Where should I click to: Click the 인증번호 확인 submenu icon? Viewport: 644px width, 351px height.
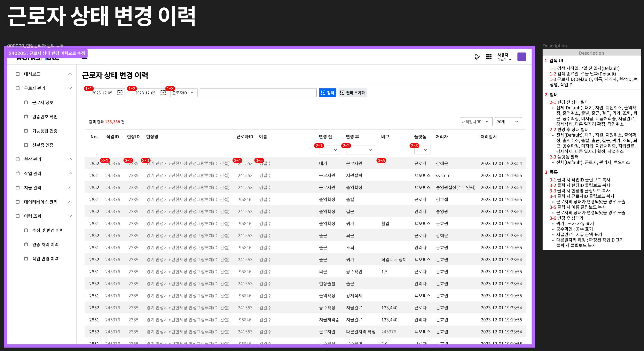pyautogui.click(x=26, y=117)
